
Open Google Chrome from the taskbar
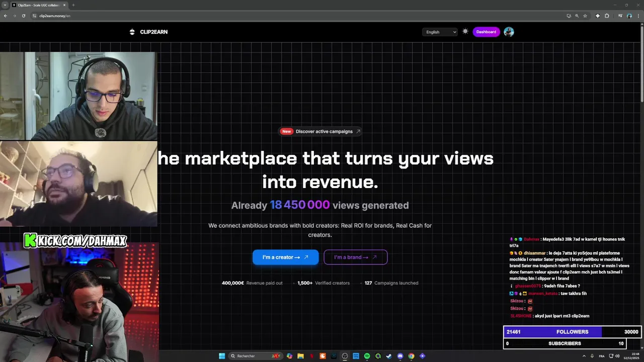point(411,356)
